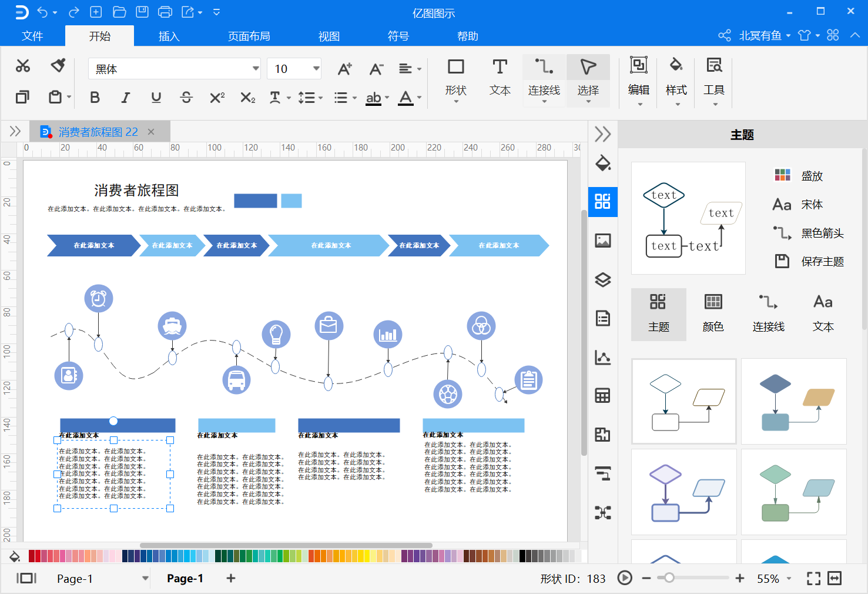Image resolution: width=868 pixels, height=594 pixels.
Task: Open the text highlight ab dropdown
Action: [377, 98]
